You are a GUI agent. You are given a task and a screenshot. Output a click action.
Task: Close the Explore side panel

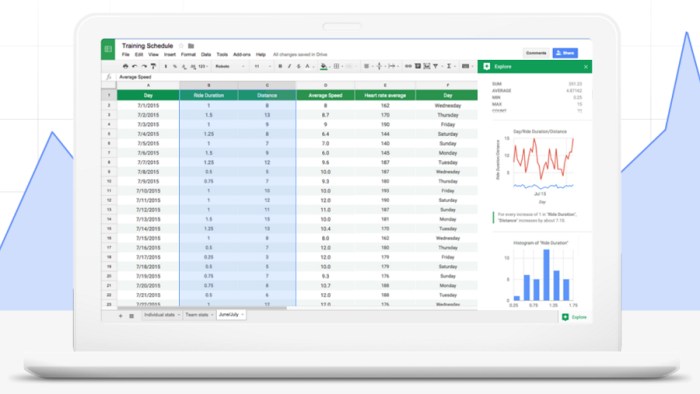point(586,67)
